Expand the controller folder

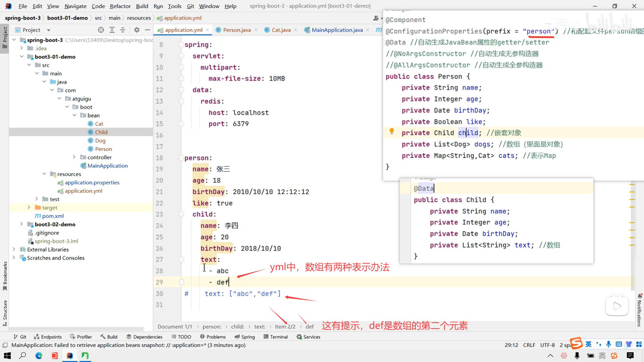pyautogui.click(x=74, y=157)
